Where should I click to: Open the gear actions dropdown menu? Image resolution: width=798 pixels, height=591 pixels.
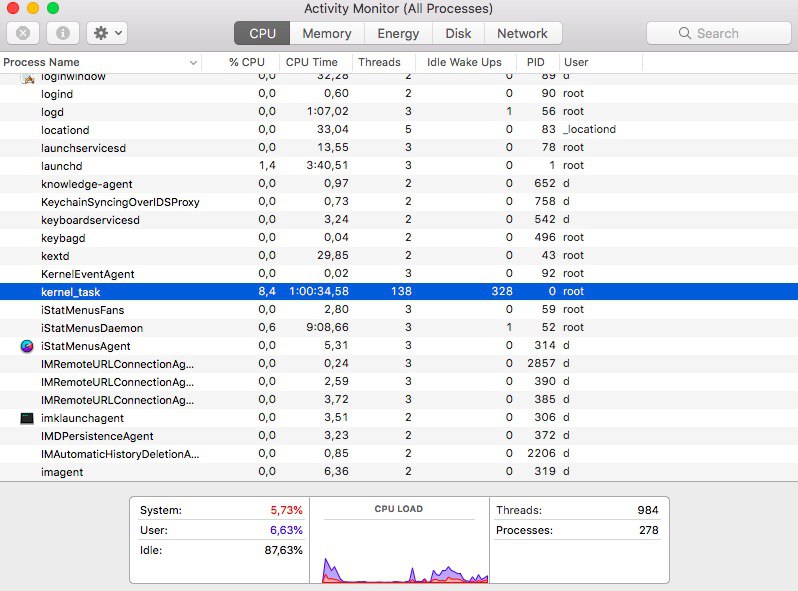point(107,33)
